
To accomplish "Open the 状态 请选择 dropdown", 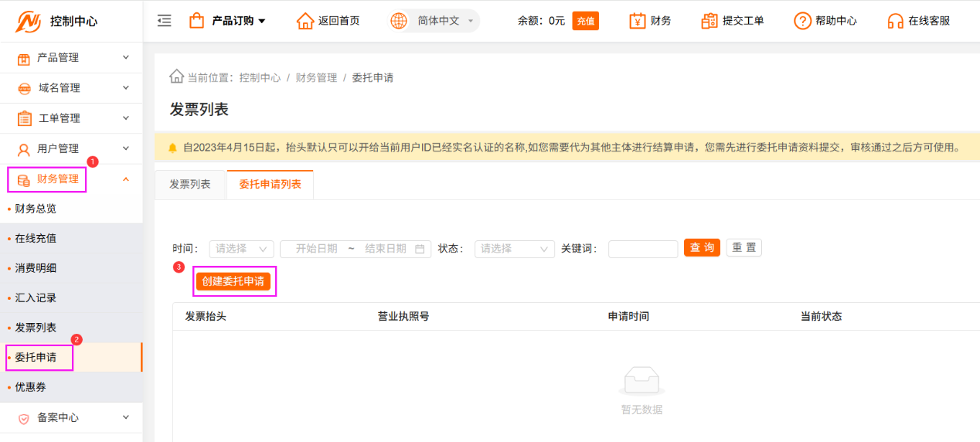I will pyautogui.click(x=515, y=249).
